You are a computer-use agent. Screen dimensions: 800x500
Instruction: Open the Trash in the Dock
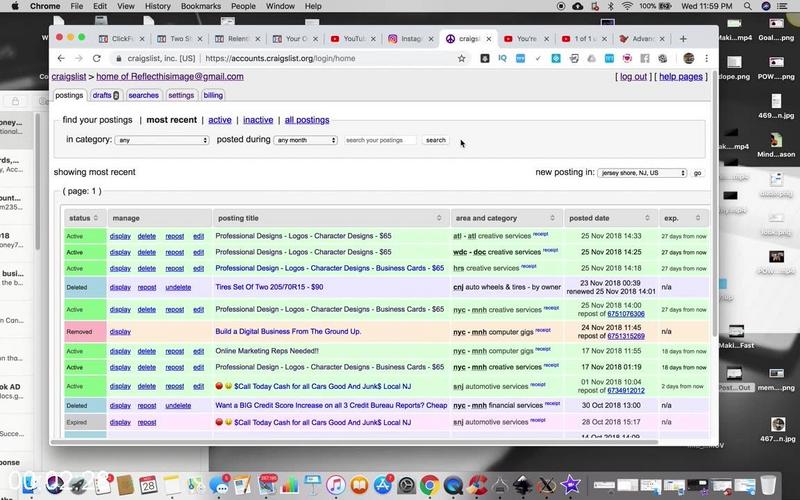pyautogui.click(x=768, y=484)
